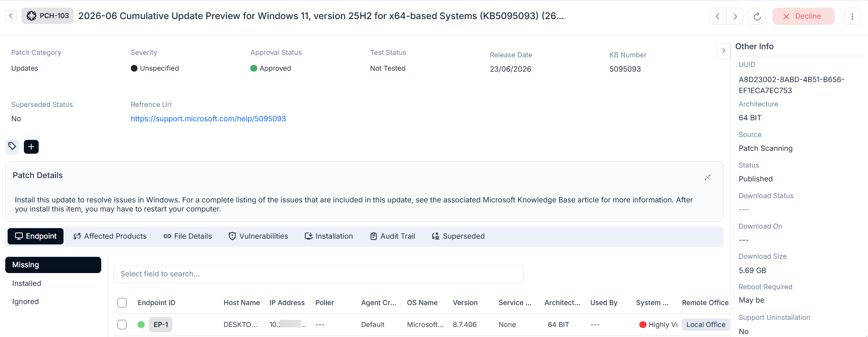Click the 5.69 GB download size

752,271
